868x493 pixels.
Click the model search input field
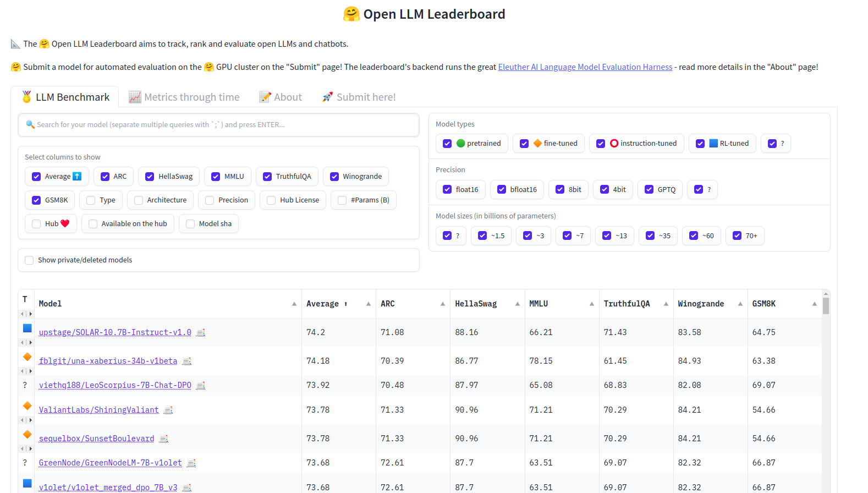[x=218, y=125]
